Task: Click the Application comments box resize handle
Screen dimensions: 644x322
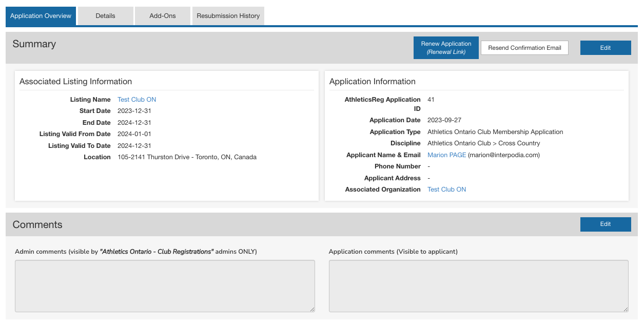Action: [x=626, y=309]
